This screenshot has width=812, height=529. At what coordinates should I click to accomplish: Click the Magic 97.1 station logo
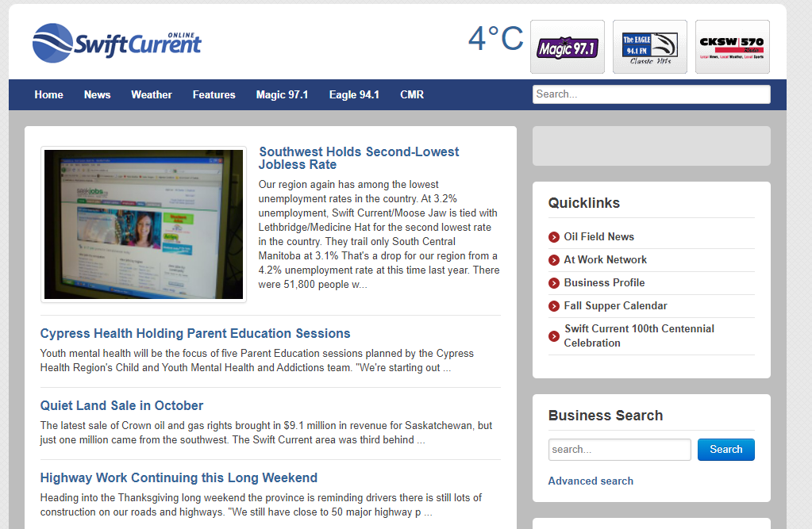tap(567, 45)
